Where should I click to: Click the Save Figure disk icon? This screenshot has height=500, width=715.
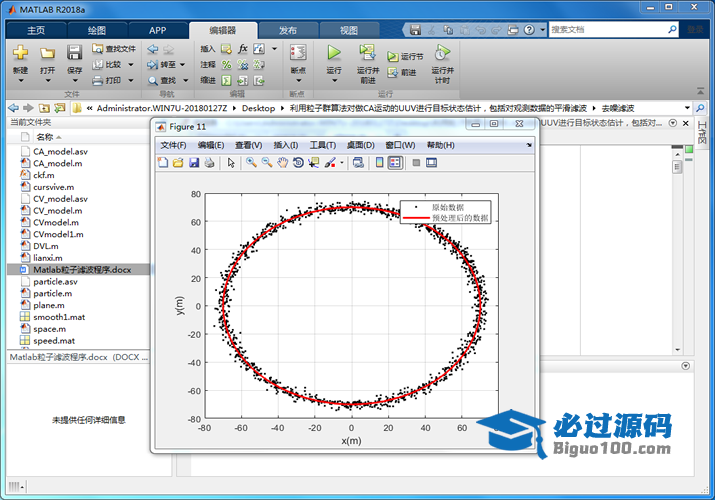click(x=193, y=162)
